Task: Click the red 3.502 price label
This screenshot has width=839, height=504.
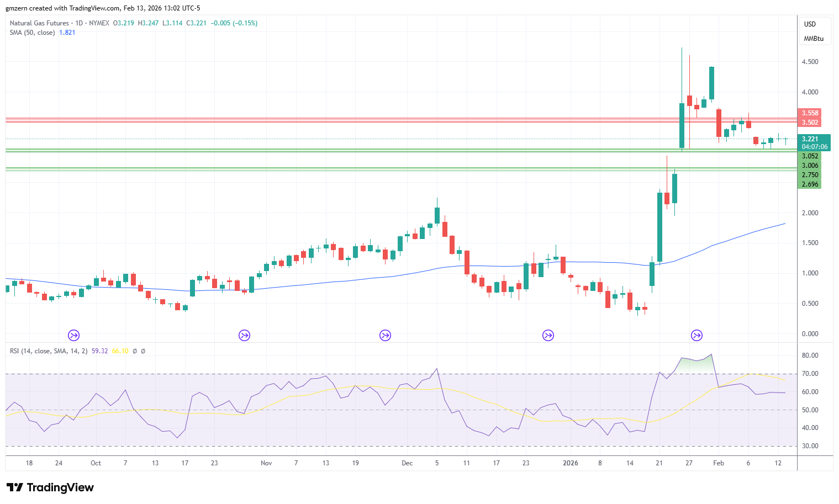Action: 810,123
